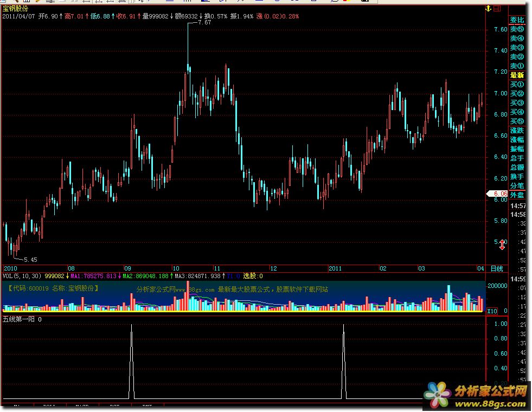The image size is (532, 412).
Task: Click the 五线第一阳 indicator title
Action: click(x=18, y=319)
